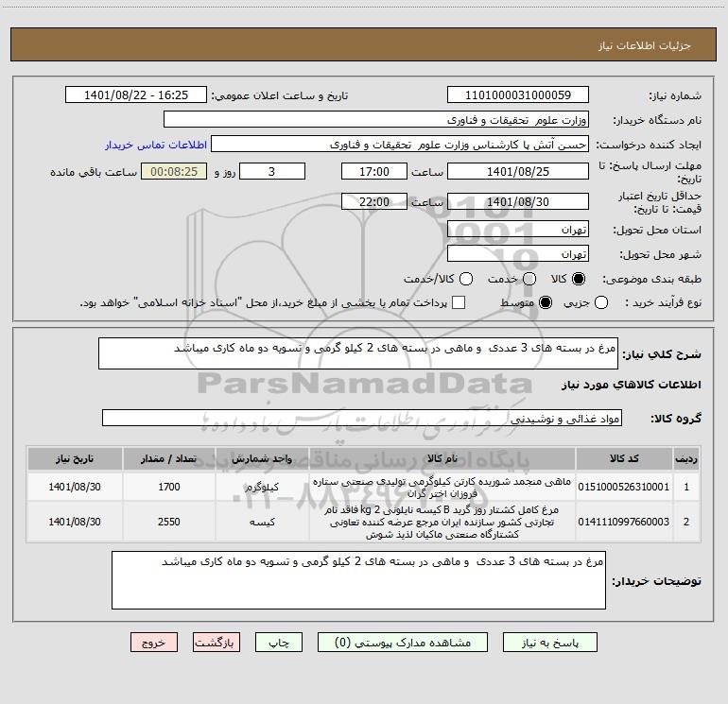Viewport: 728px width, 704px height.
Task: Tick the اسناد خزانه اسلامی payment checkbox
Action: (x=459, y=302)
